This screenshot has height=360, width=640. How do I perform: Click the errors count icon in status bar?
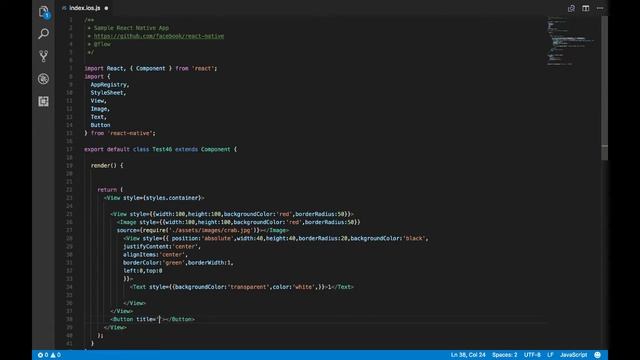[x=43, y=355]
